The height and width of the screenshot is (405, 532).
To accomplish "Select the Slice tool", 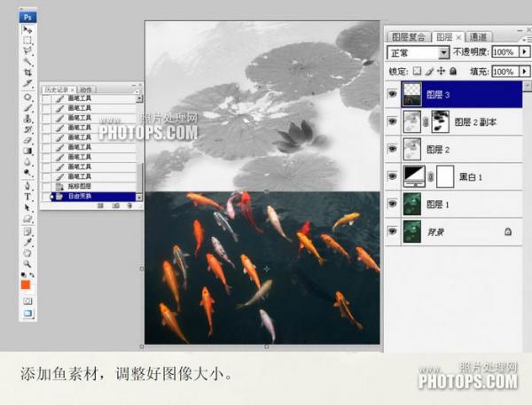I will 27,82.
